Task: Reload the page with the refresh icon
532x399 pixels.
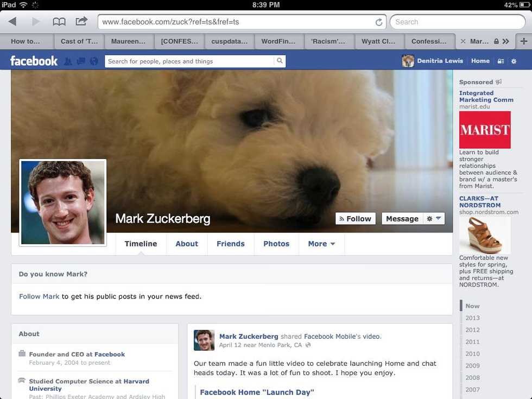Action: [379, 22]
